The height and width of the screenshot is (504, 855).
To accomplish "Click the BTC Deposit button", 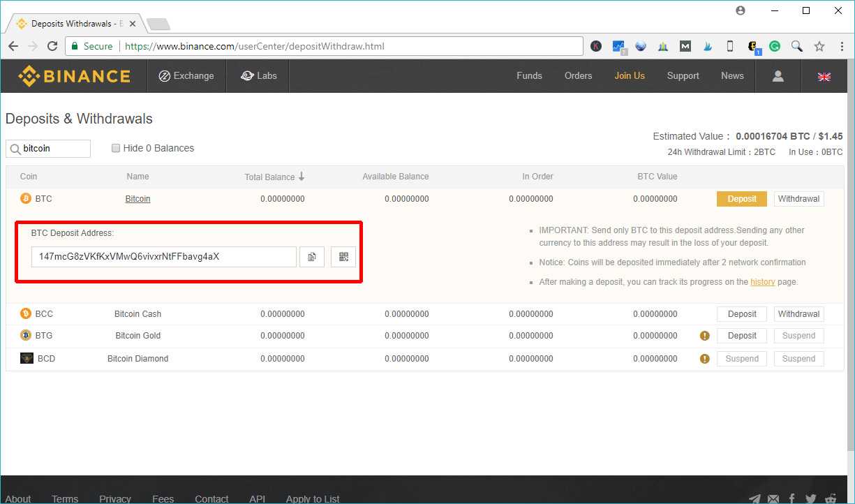I will (742, 199).
